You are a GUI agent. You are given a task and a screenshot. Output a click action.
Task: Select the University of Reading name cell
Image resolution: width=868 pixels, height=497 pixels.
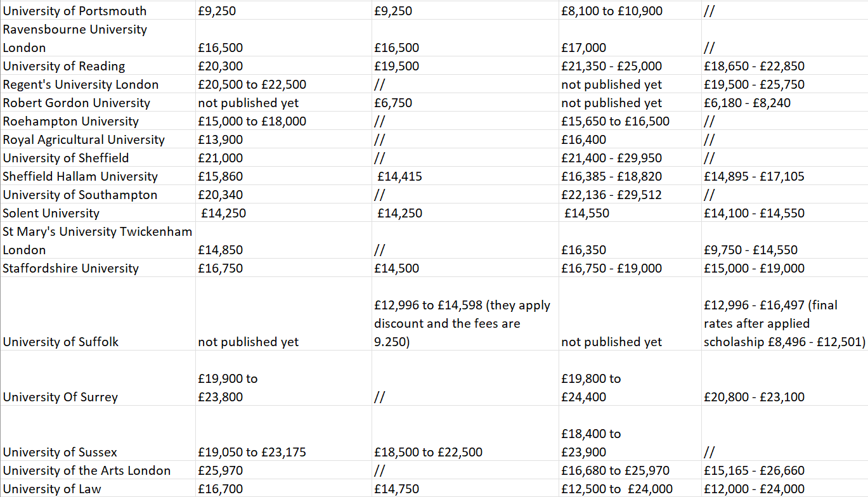coord(64,66)
